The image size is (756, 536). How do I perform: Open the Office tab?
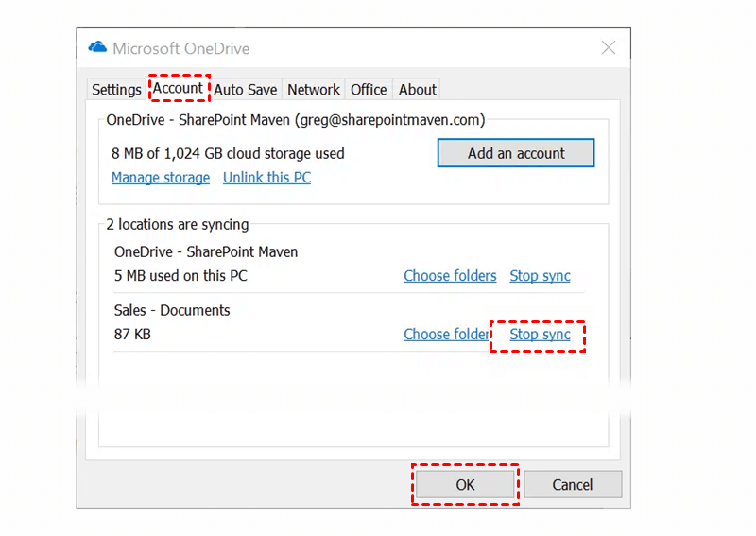click(x=369, y=90)
